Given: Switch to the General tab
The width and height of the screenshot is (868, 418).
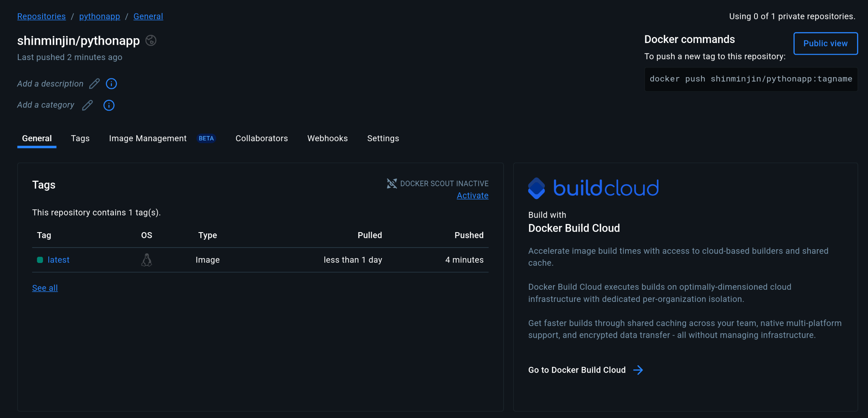Looking at the screenshot, I should [37, 138].
